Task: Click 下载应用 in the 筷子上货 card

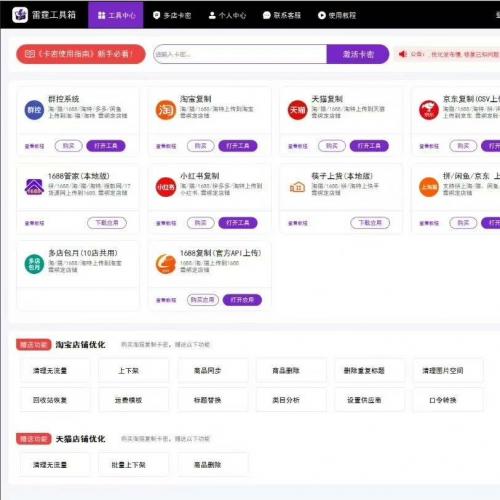Action: [370, 223]
